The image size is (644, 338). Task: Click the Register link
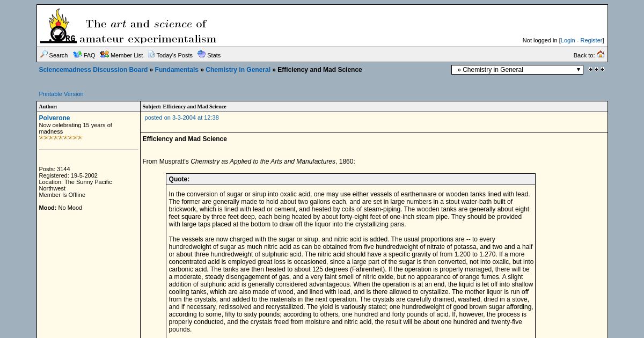point(591,40)
